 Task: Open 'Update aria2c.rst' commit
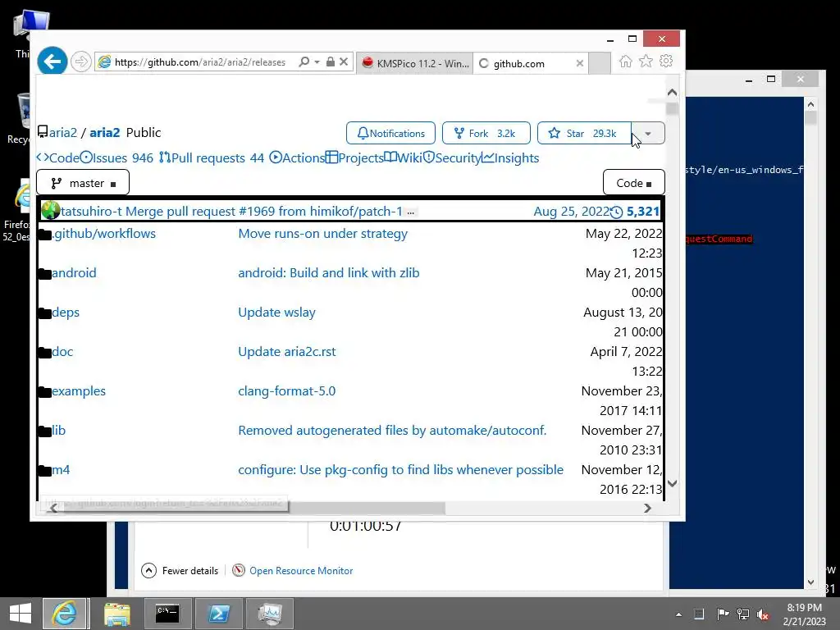(x=286, y=351)
